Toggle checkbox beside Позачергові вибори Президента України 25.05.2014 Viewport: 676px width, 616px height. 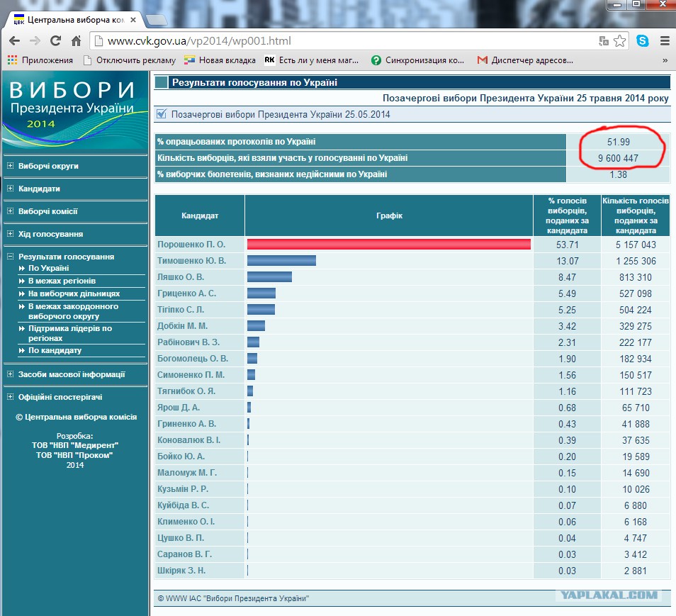162,114
